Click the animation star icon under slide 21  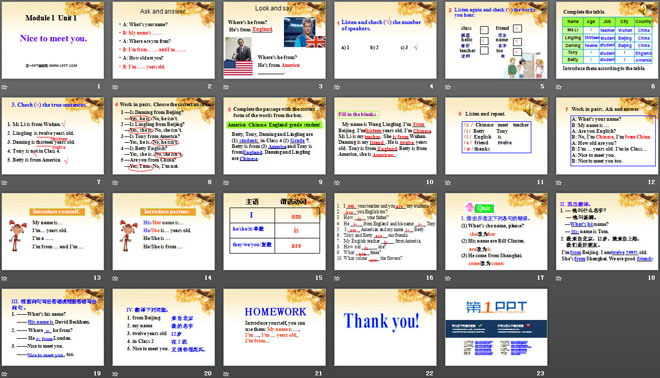pos(226,374)
